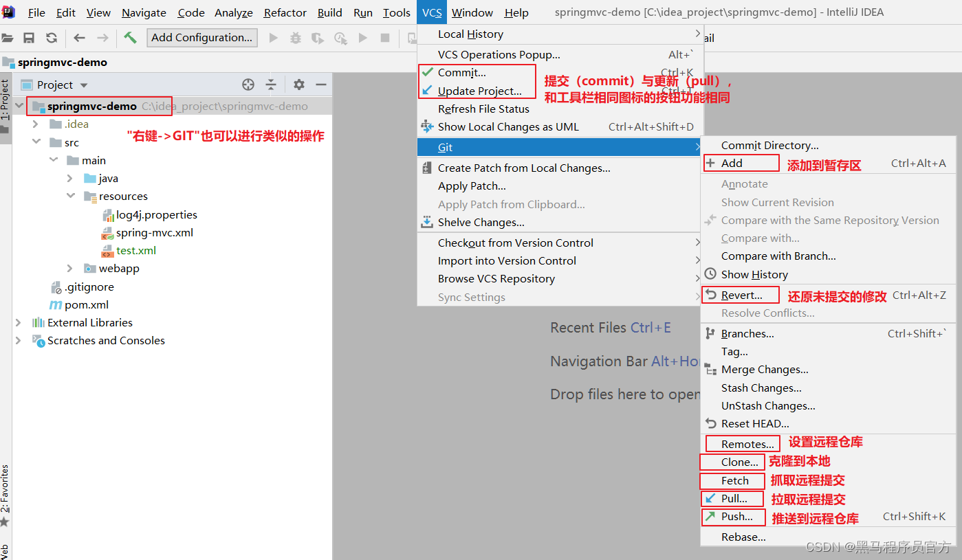This screenshot has width=962, height=560.
Task: Choose Push... in the Git submenu
Action: coord(829,516)
